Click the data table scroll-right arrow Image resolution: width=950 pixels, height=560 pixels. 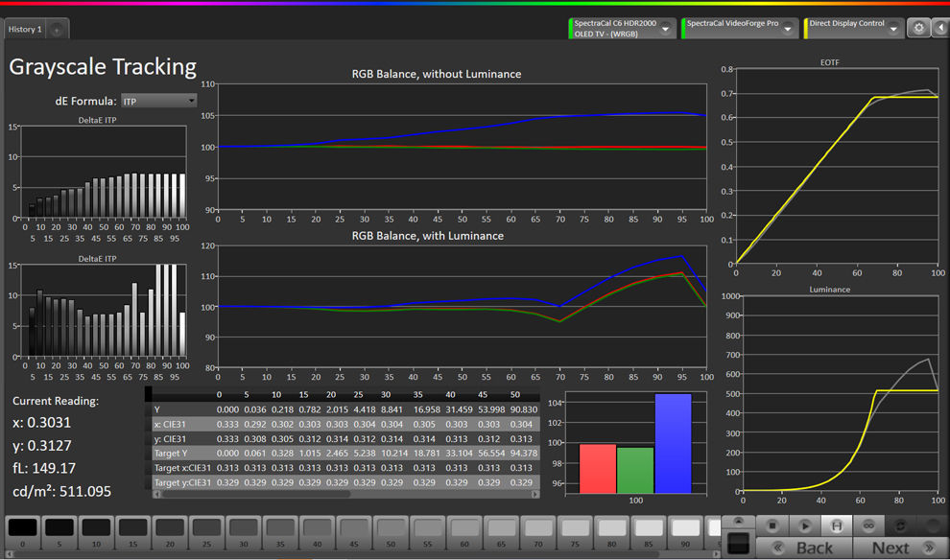point(535,494)
